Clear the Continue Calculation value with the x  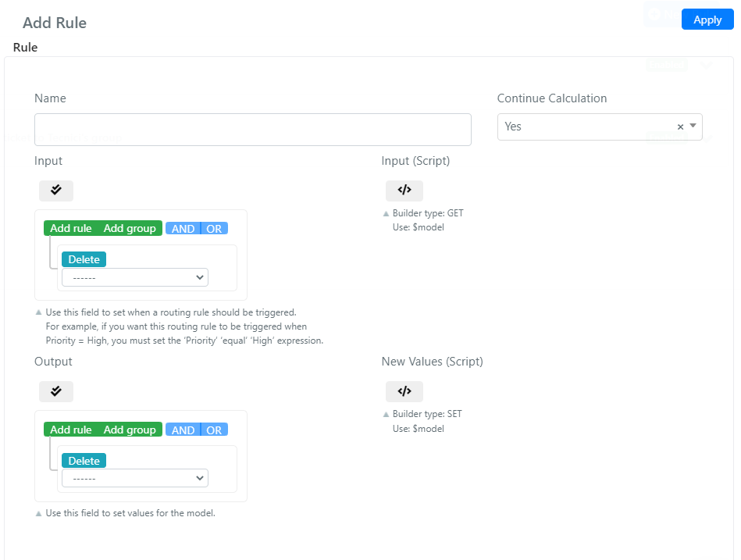click(681, 127)
